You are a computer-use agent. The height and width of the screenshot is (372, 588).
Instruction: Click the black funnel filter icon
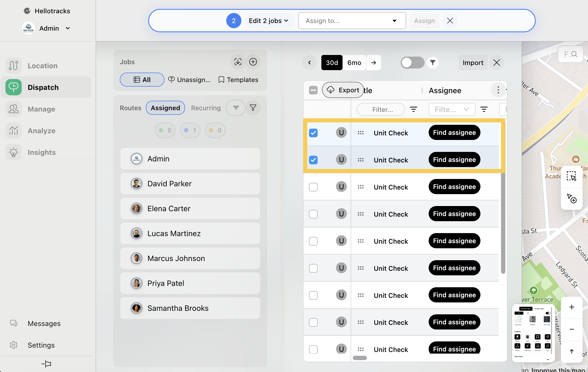[432, 63]
